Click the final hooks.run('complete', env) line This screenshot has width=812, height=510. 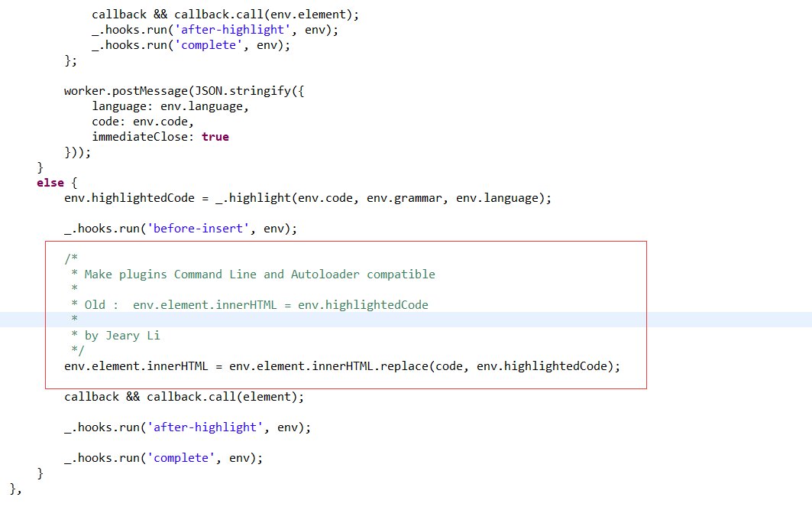(163, 458)
